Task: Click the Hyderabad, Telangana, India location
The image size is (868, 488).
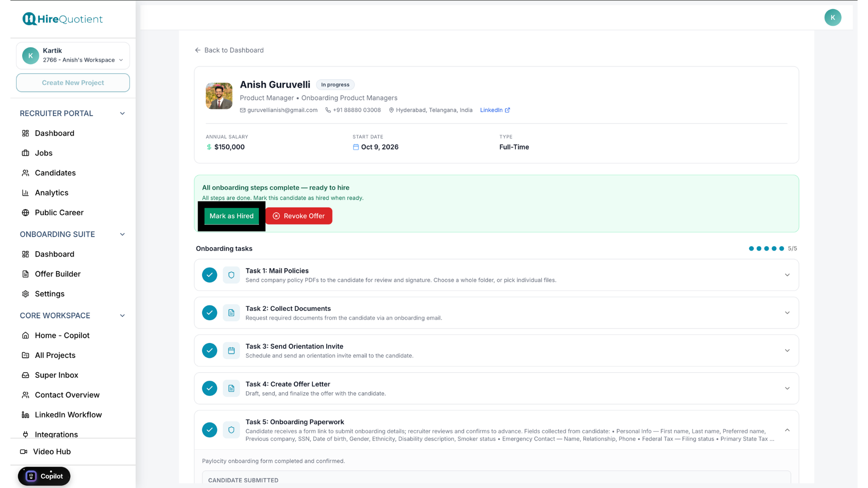Action: [434, 110]
